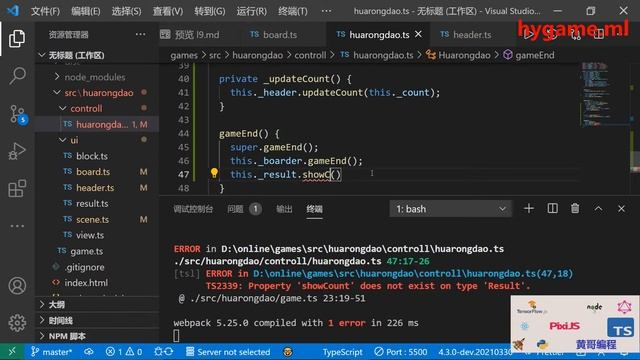Image resolution: width=640 pixels, height=360 pixels.
Task: Open master branch selector in status bar
Action: click(x=51, y=351)
